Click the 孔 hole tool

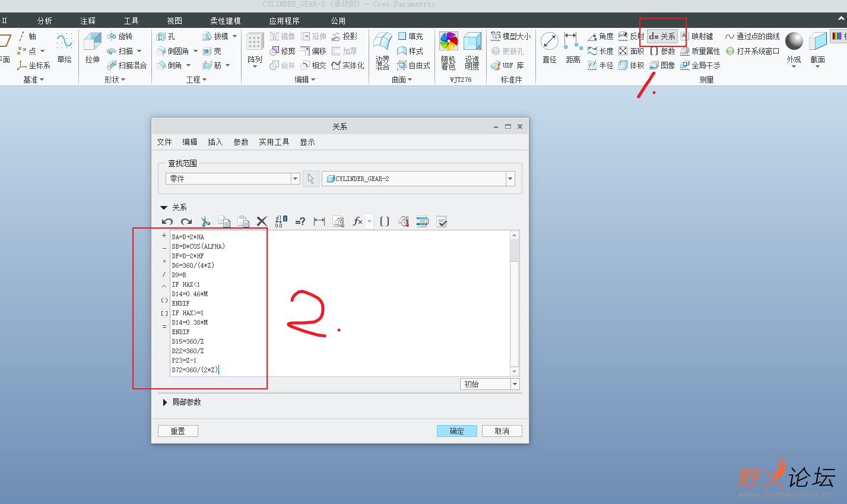[x=166, y=36]
